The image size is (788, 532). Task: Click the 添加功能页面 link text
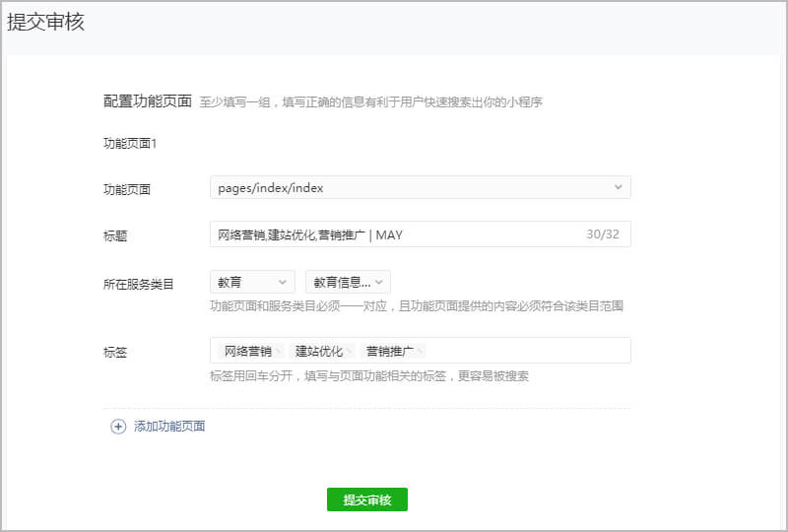169,427
